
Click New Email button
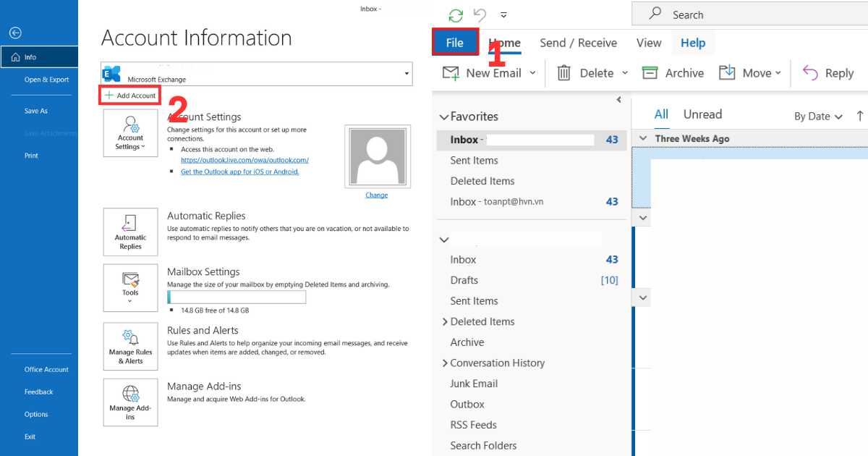(x=482, y=73)
